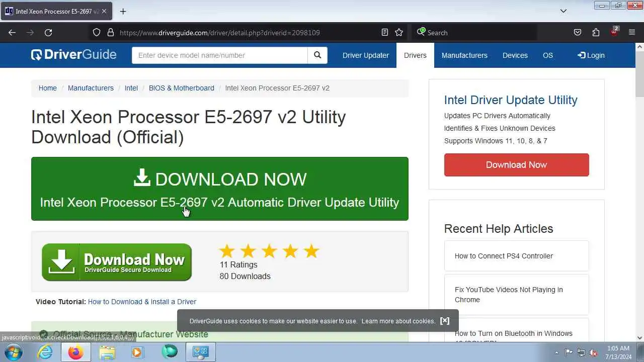Open Learn more about cookies link
This screenshot has width=644, height=362.
[398, 321]
